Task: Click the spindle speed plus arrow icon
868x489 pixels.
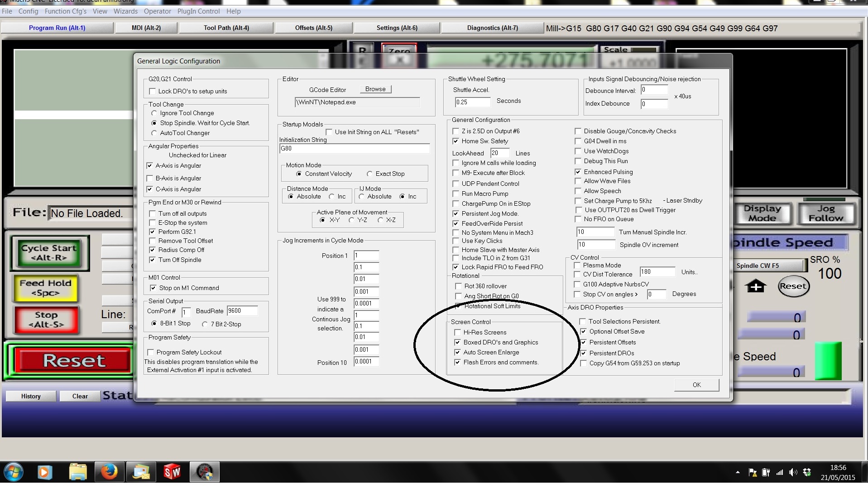Action: pyautogui.click(x=756, y=286)
